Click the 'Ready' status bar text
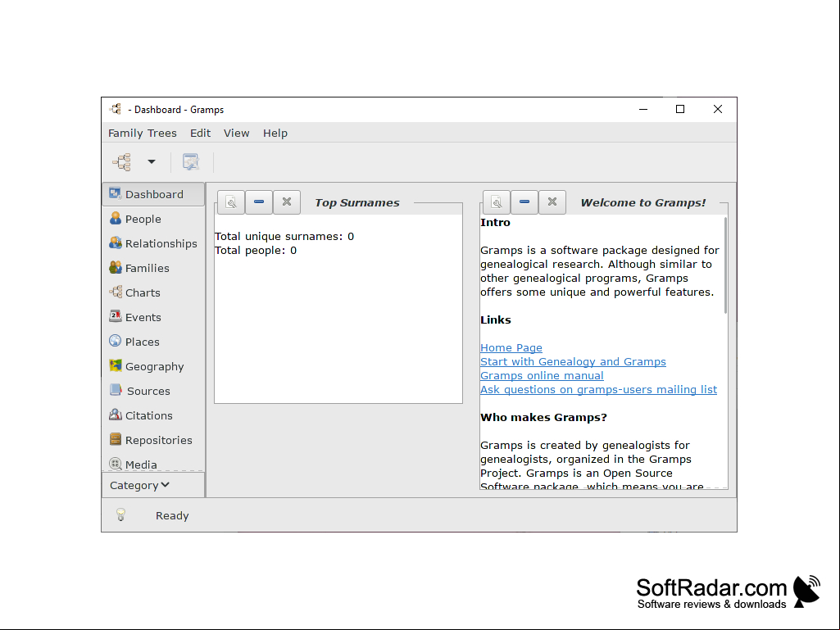This screenshot has width=840, height=630. (x=172, y=515)
